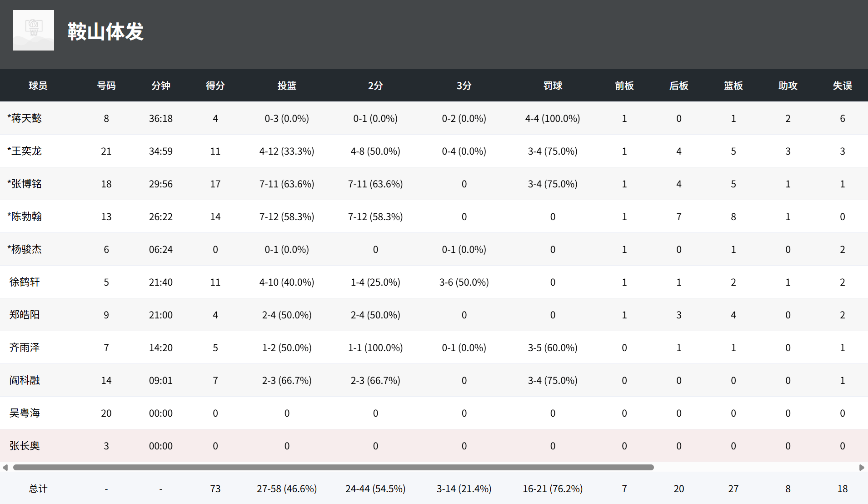The image size is (868, 504).
Task: Click the 总计 totals row label
Action: click(38, 489)
